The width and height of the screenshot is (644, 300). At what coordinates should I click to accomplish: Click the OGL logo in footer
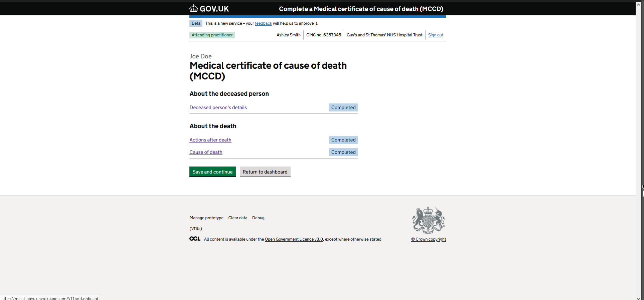point(195,239)
